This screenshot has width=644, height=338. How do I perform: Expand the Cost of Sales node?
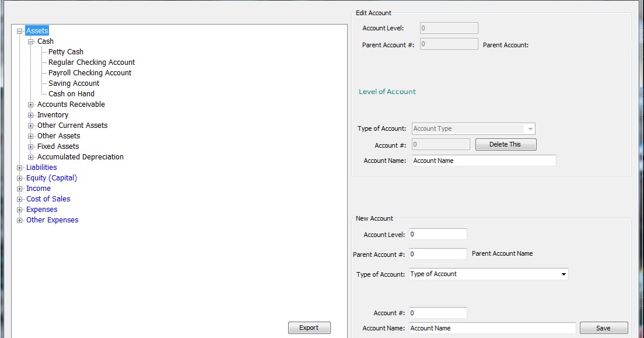point(19,199)
